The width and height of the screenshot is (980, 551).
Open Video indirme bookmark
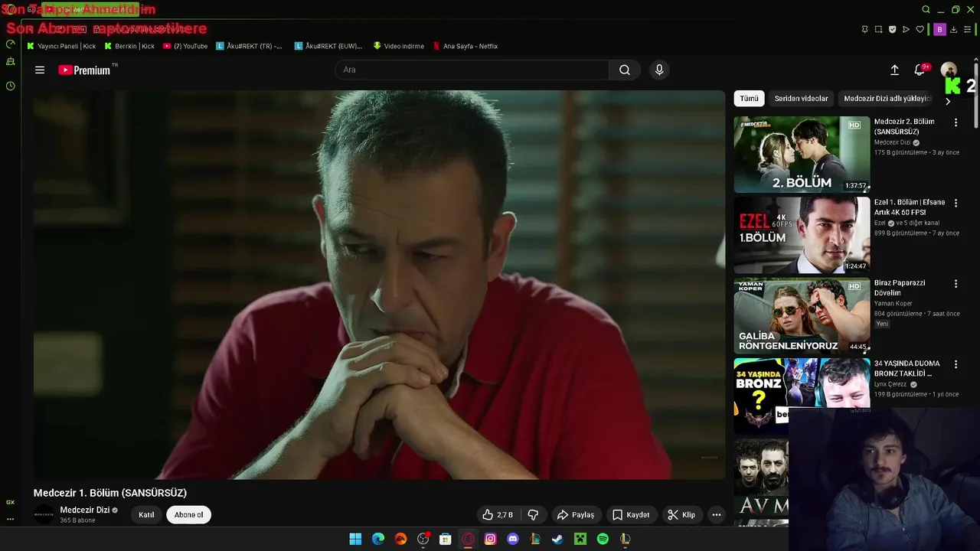398,46
